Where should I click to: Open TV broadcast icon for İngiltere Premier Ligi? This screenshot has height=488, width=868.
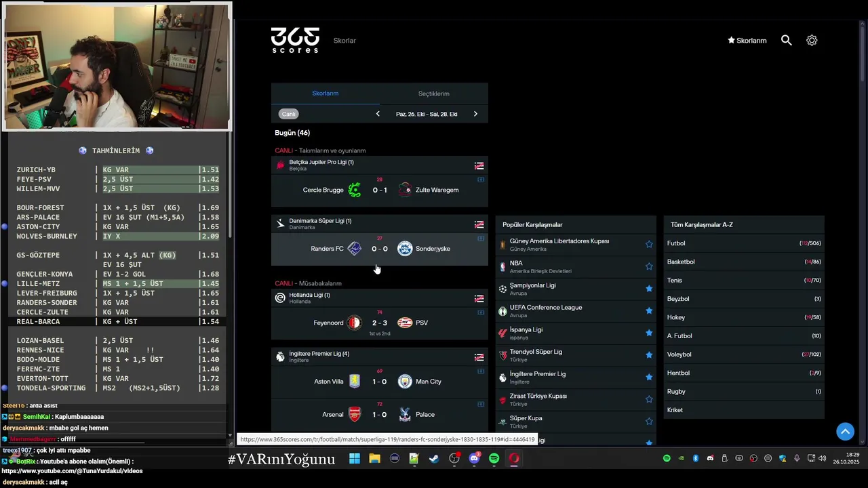(479, 357)
